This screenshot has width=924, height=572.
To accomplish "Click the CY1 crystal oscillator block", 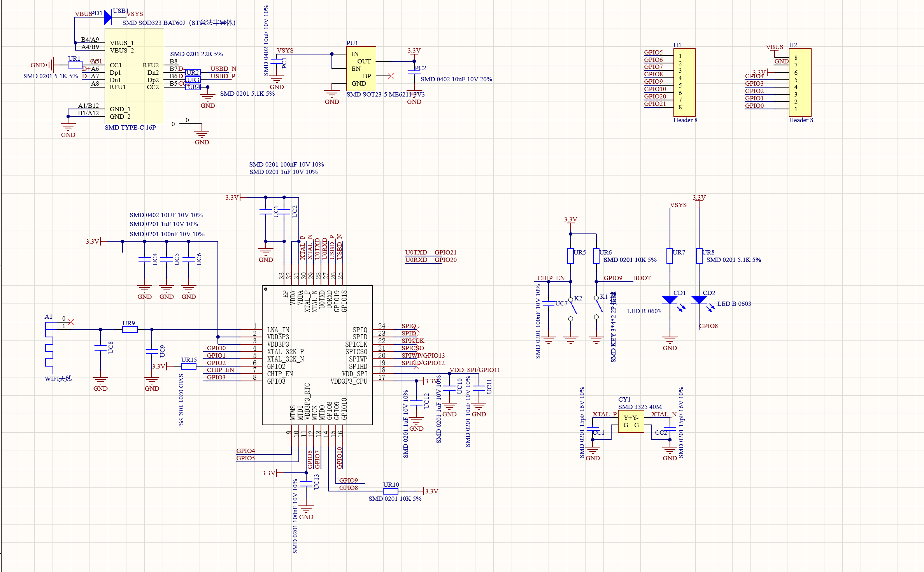I will pyautogui.click(x=631, y=421).
